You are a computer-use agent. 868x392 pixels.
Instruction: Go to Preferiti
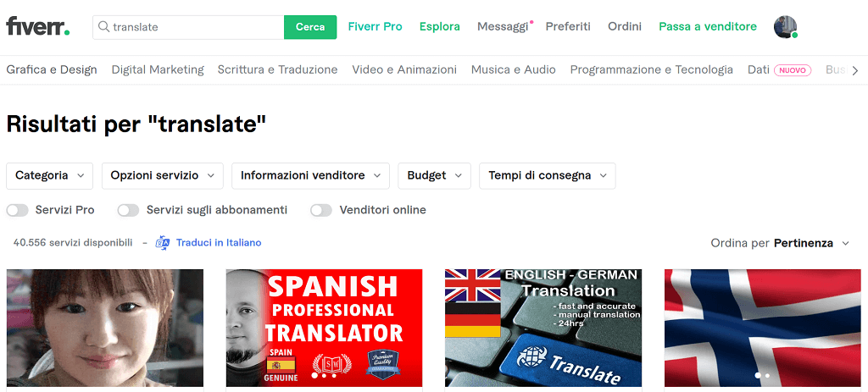pyautogui.click(x=568, y=26)
